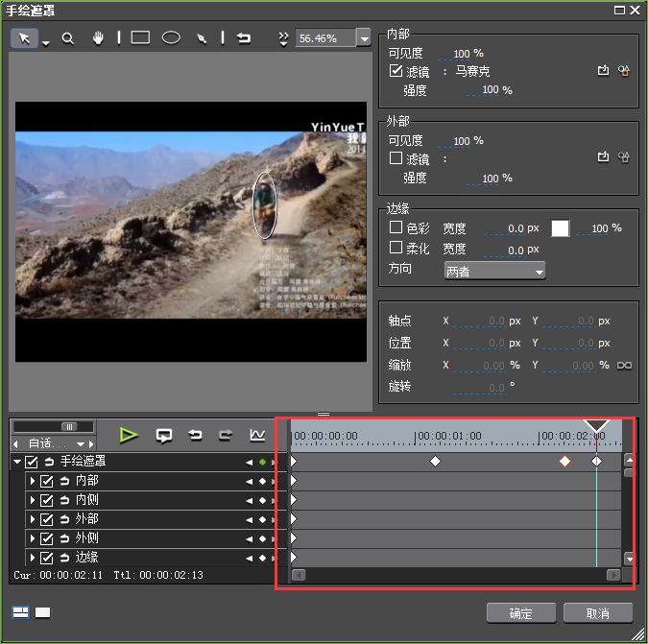Screen dimensions: 648x644
Task: Open the 56.46% zoom level dropdown
Action: pyautogui.click(x=363, y=38)
